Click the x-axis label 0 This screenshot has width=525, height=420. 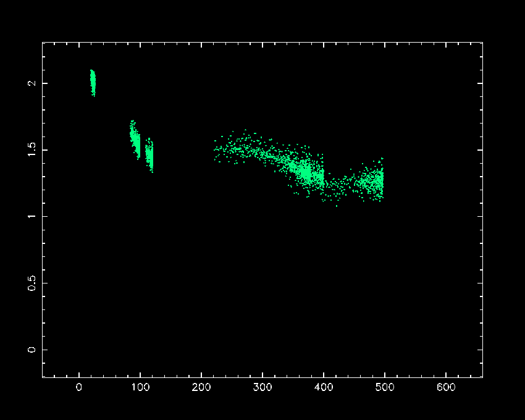point(79,387)
